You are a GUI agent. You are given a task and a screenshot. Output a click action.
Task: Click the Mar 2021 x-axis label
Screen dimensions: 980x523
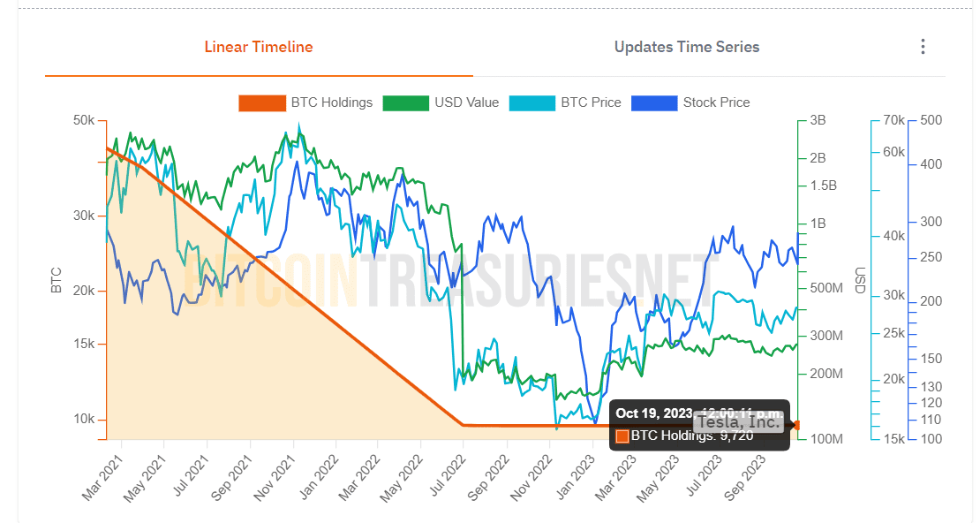[102, 474]
